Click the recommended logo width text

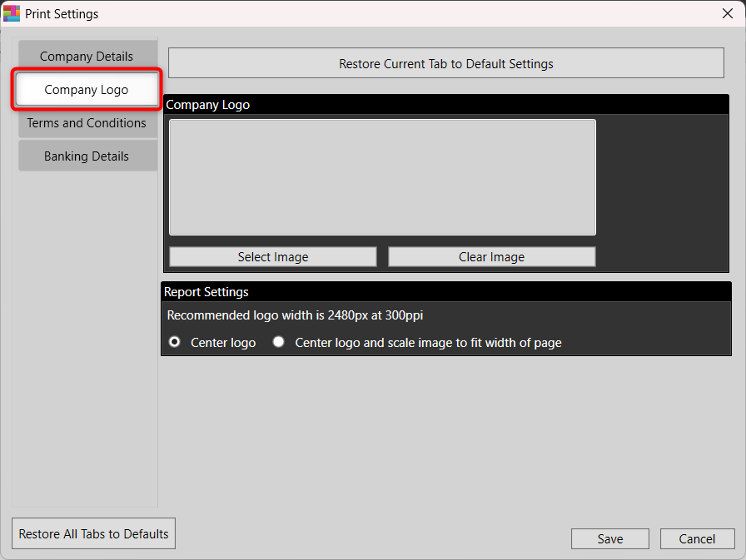click(x=295, y=315)
